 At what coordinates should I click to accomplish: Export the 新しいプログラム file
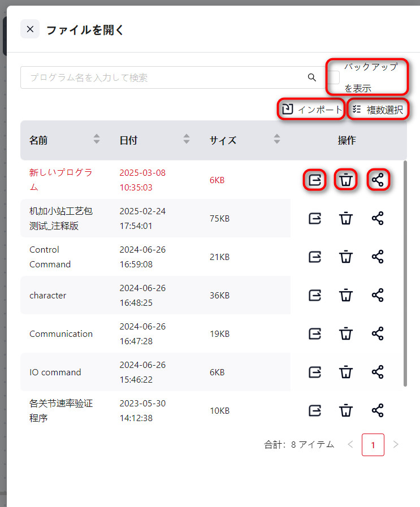coord(315,180)
